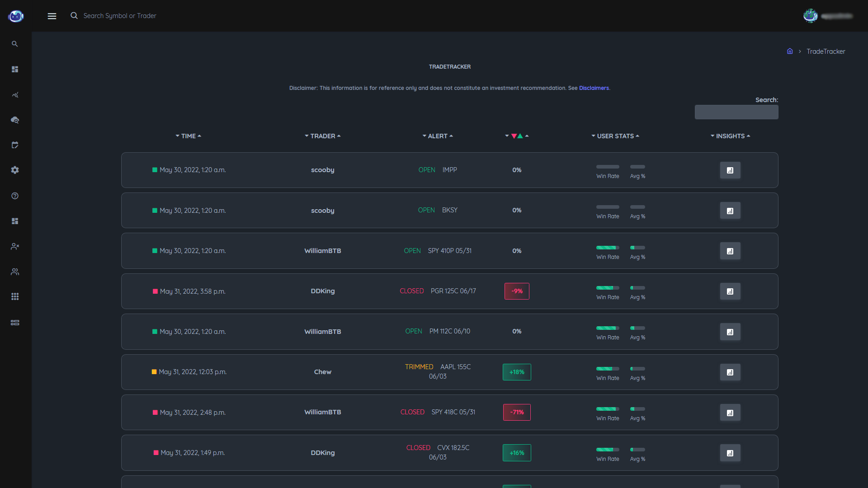Click 'May 31, 2022, 2:48 p.m.' timestamp
Viewport: 868px width, 488px height.
pyautogui.click(x=193, y=413)
